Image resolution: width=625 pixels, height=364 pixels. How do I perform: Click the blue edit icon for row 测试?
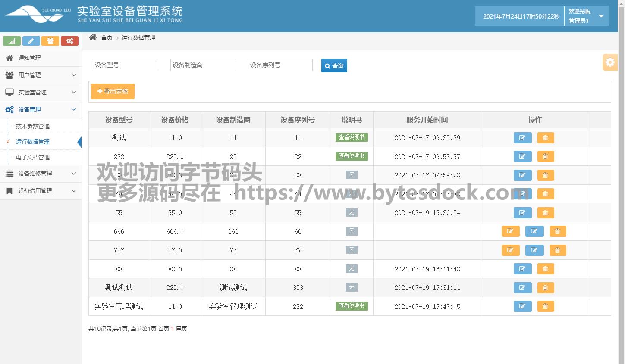(522, 138)
